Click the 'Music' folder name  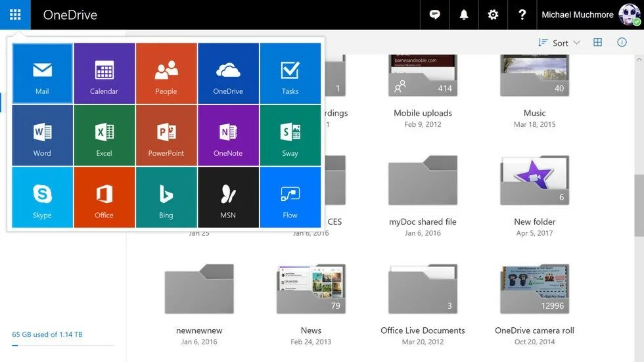pyautogui.click(x=534, y=113)
